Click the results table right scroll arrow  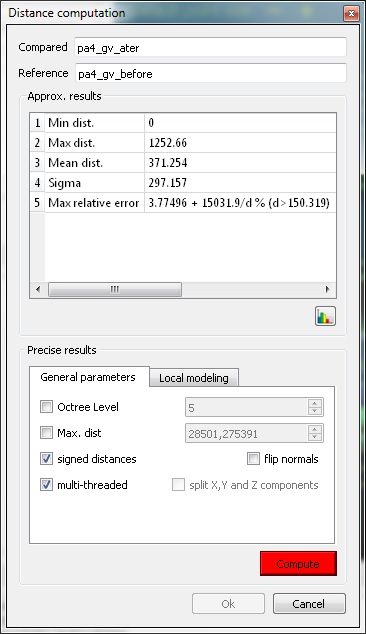point(328,290)
